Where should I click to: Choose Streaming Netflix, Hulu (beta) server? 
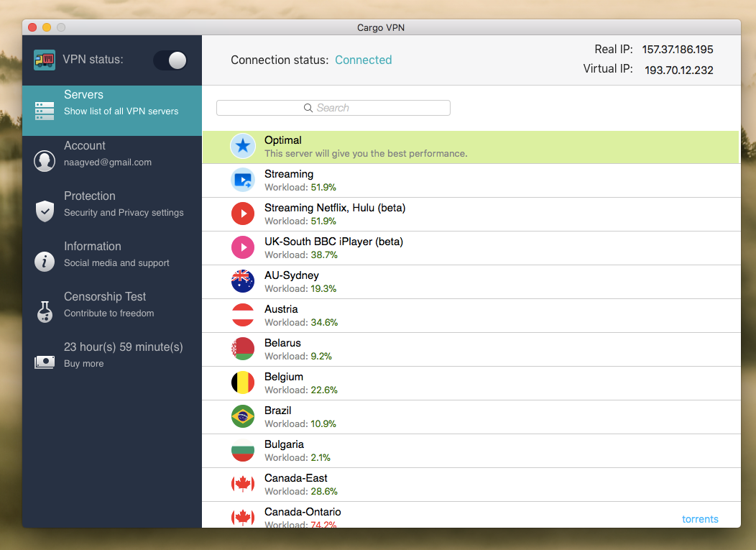coord(335,208)
